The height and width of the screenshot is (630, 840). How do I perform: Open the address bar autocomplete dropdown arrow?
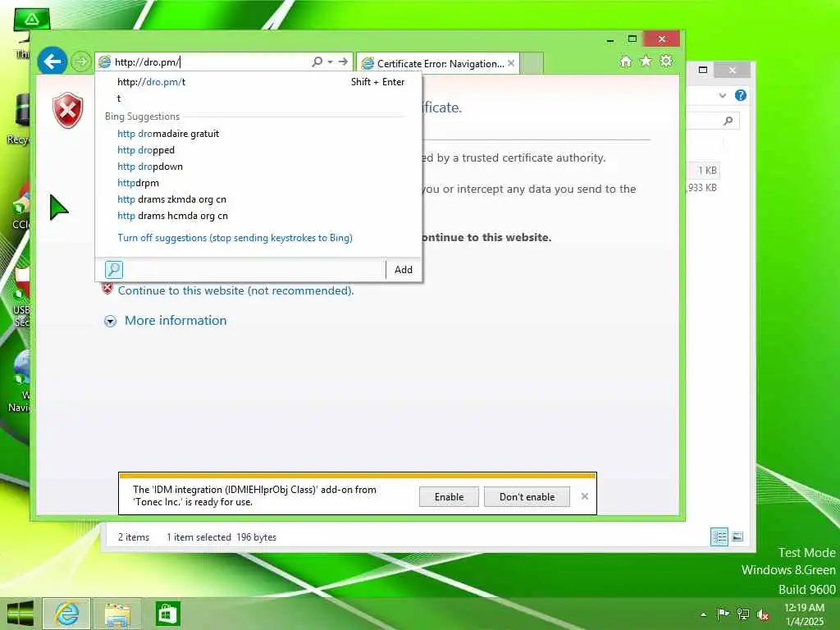coord(330,62)
